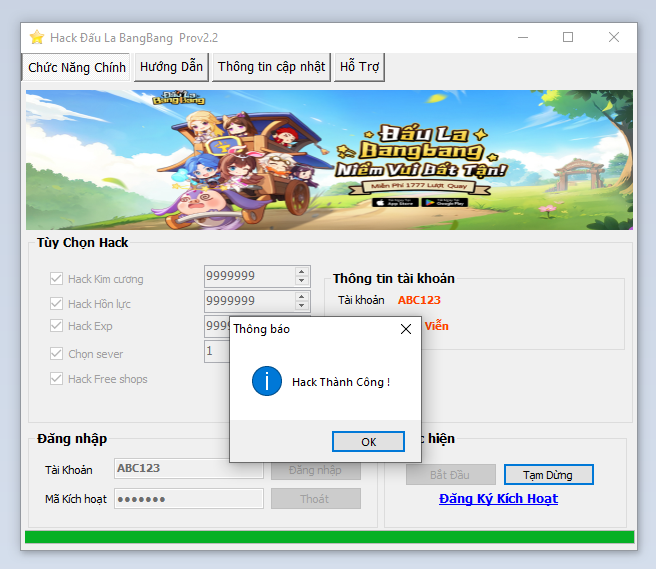The height and width of the screenshot is (569, 656).
Task: Increase Kim cương value with up arrow
Action: [x=301, y=272]
